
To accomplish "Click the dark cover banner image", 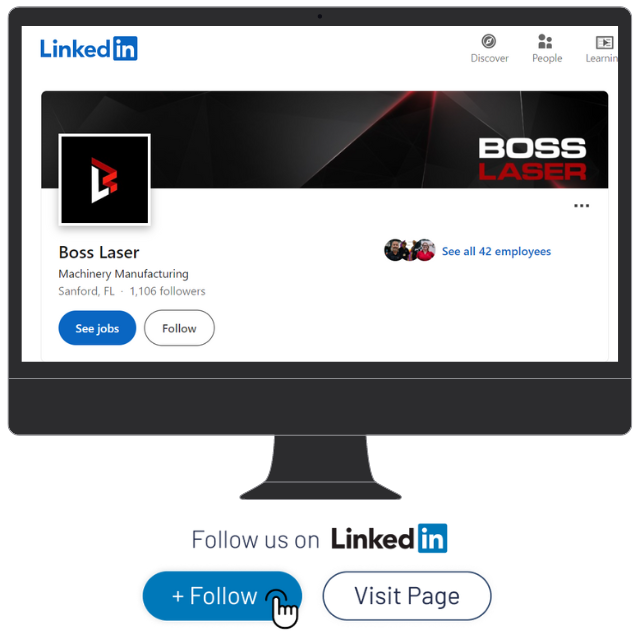I will (324, 140).
